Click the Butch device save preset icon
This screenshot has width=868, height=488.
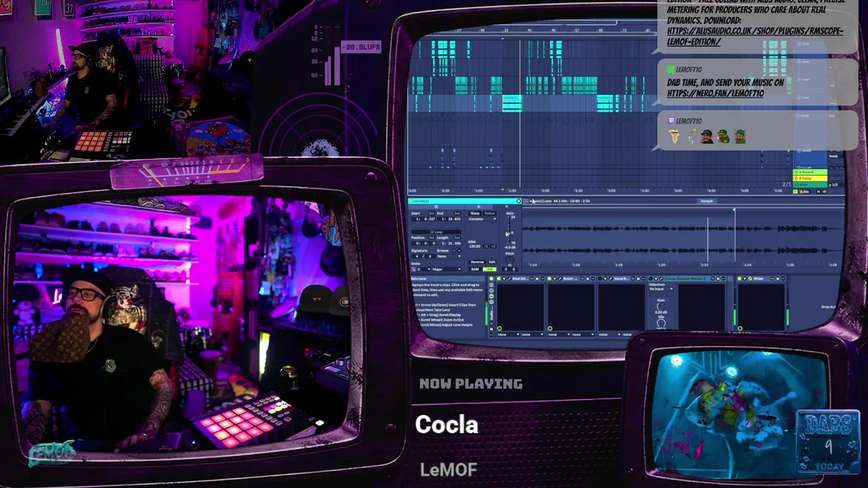(x=587, y=279)
